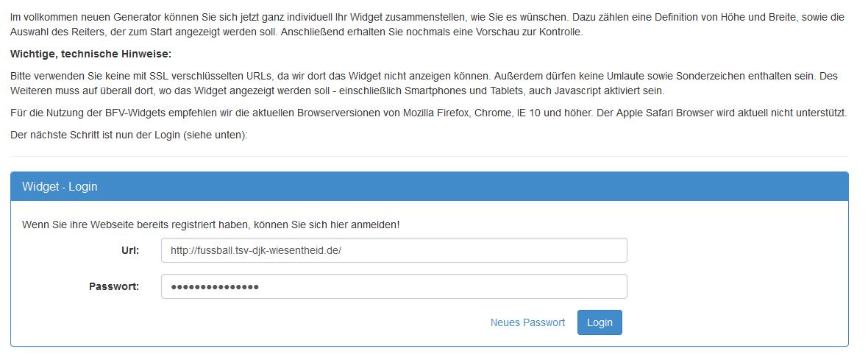Click the horizontal divider above the login panel
The height and width of the screenshot is (357, 868).
coord(429,156)
